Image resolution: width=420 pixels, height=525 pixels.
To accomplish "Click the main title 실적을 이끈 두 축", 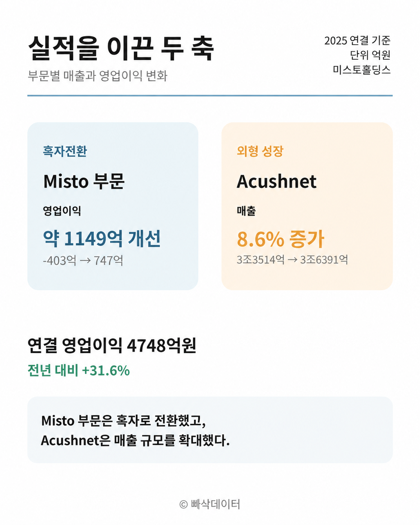I will point(121,49).
